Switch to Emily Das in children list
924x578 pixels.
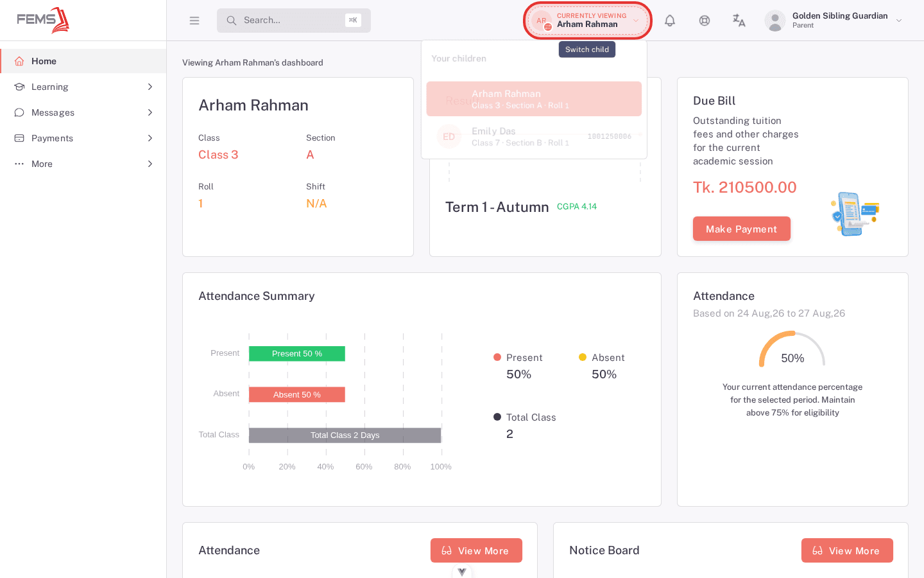click(534, 136)
